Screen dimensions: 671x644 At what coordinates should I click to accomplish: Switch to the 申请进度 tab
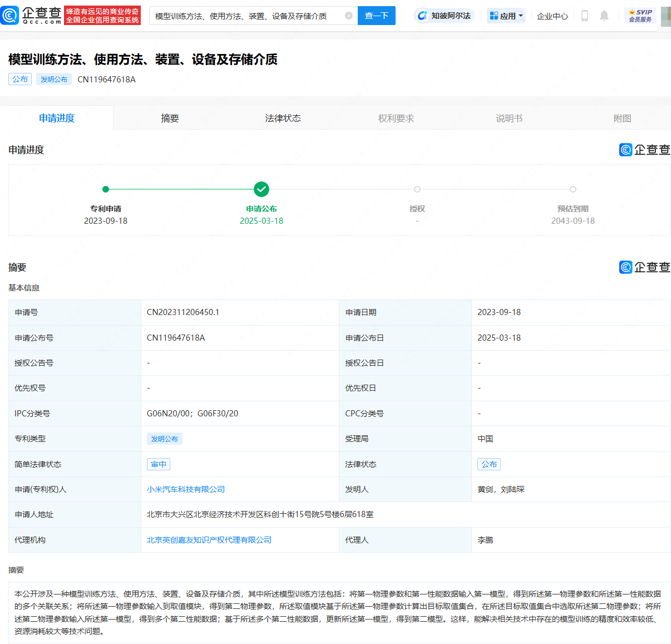pyautogui.click(x=57, y=118)
